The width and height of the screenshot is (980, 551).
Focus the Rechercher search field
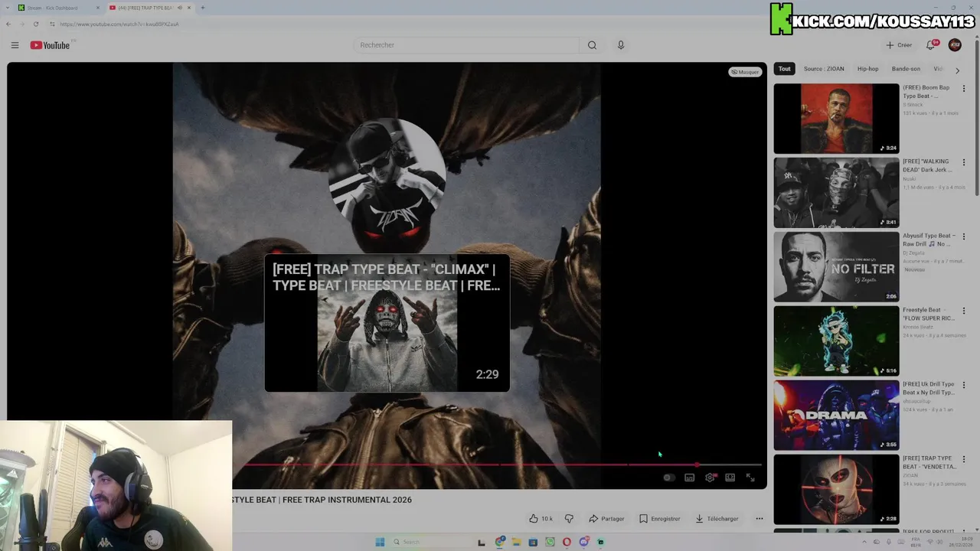(466, 45)
